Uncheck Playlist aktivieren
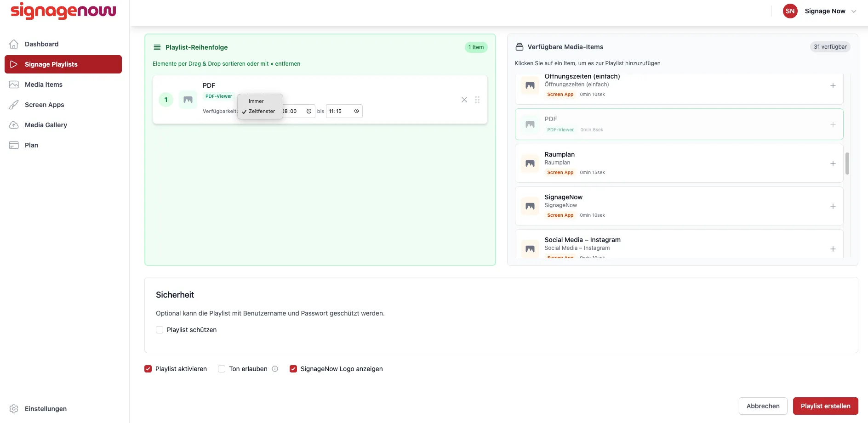Image resolution: width=868 pixels, height=423 pixels. 148,369
